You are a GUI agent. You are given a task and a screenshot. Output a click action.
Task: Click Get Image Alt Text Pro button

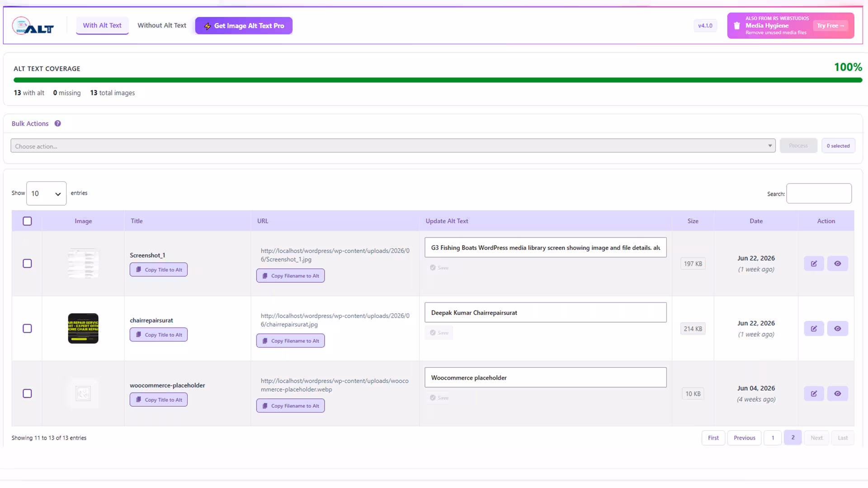coord(244,26)
